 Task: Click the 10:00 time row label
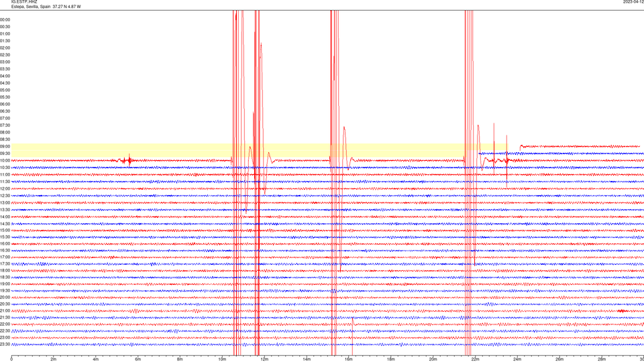[5, 160]
